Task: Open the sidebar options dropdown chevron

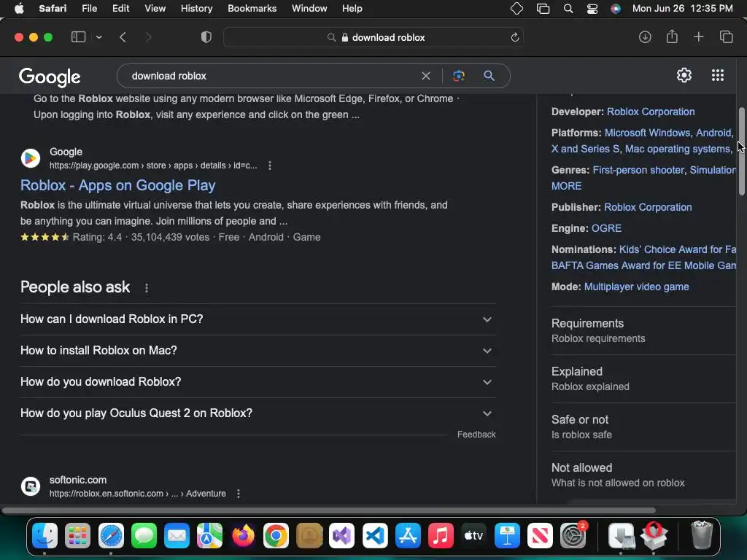Action: point(98,37)
